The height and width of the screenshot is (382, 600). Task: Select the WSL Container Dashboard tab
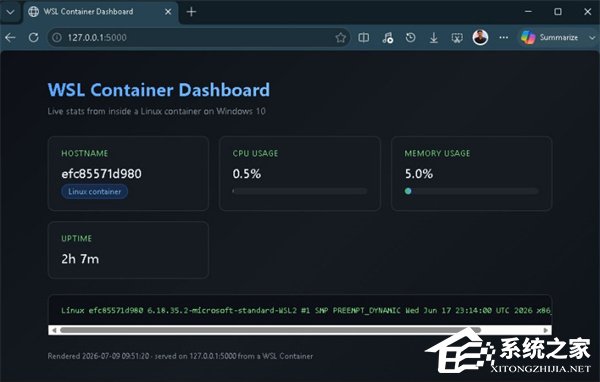tap(101, 12)
